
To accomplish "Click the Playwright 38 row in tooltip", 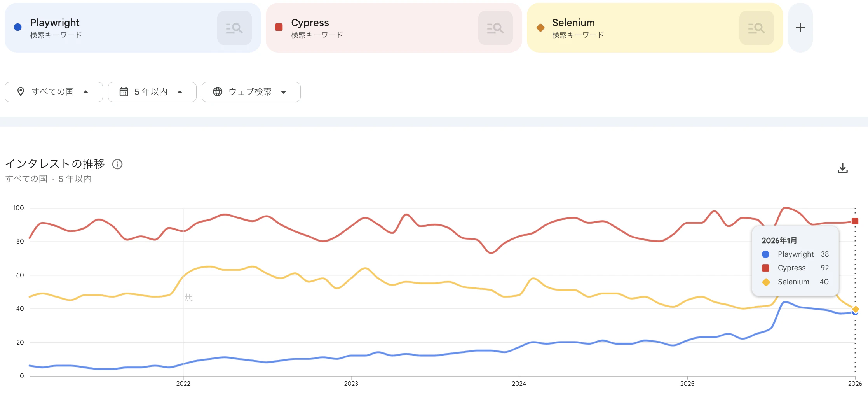I will click(795, 254).
